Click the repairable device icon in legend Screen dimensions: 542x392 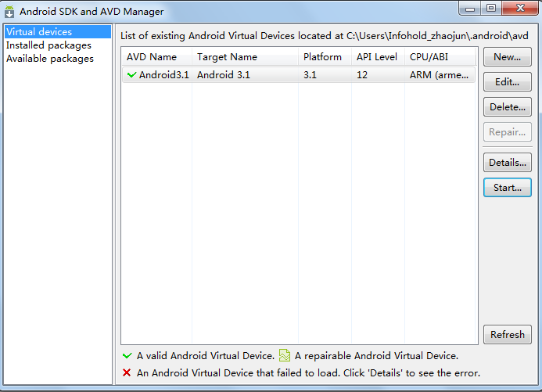pyautogui.click(x=285, y=355)
